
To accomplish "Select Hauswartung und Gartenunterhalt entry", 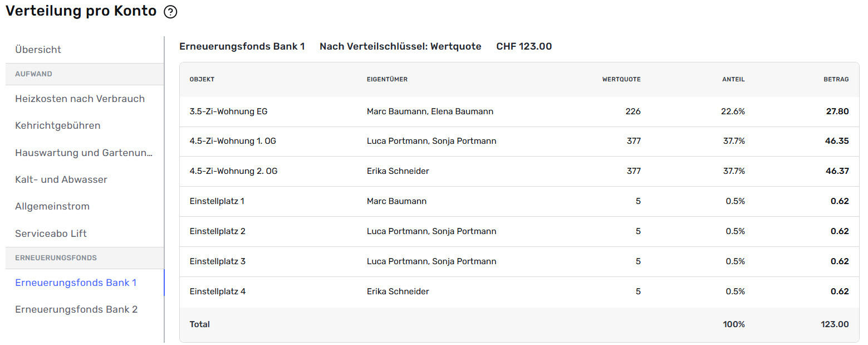I will click(85, 153).
